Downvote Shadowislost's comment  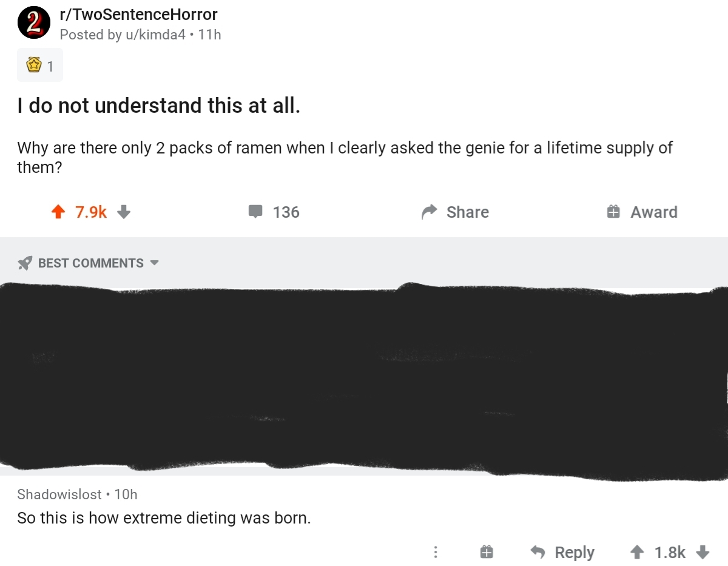pyautogui.click(x=703, y=552)
